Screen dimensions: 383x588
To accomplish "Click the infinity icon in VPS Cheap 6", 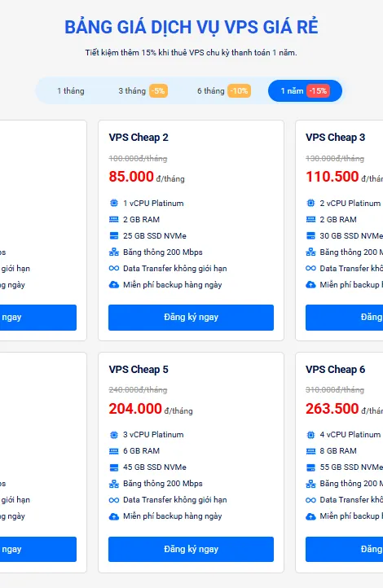I will pyautogui.click(x=310, y=500).
